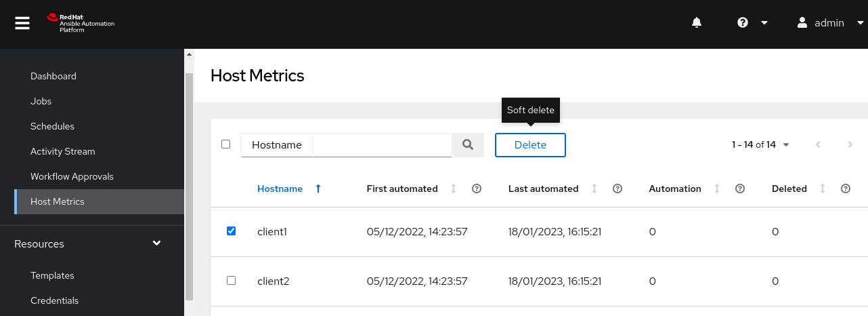Click client1 first automated date 05/12/2022
The height and width of the screenshot is (316, 868).
(417, 231)
